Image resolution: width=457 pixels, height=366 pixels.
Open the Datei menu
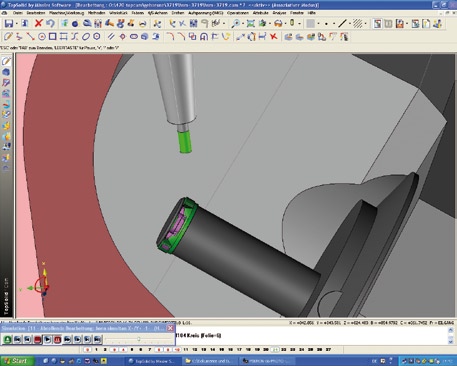[18, 13]
